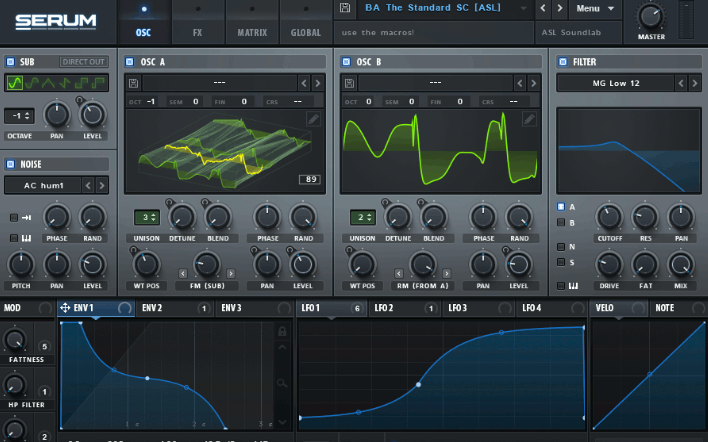Select triangle wave shape in SUB
This screenshot has width=708, height=442.
pos(48,83)
